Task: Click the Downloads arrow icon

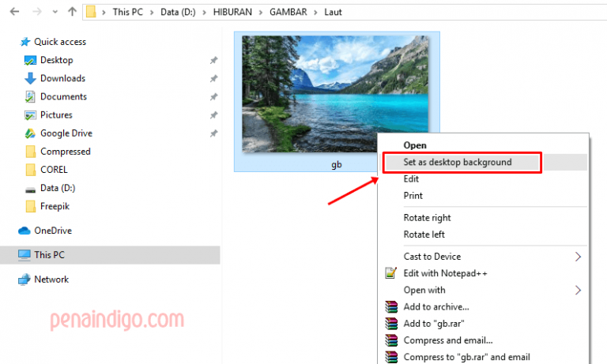Action: point(30,78)
